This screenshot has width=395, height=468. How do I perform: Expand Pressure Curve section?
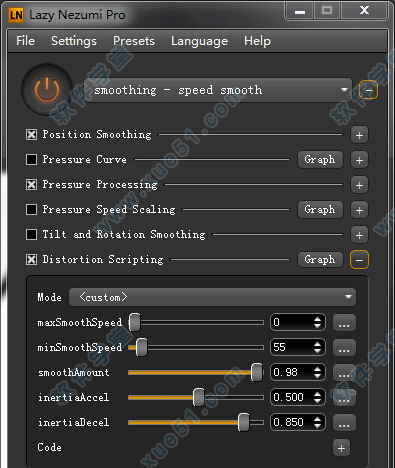(x=359, y=160)
